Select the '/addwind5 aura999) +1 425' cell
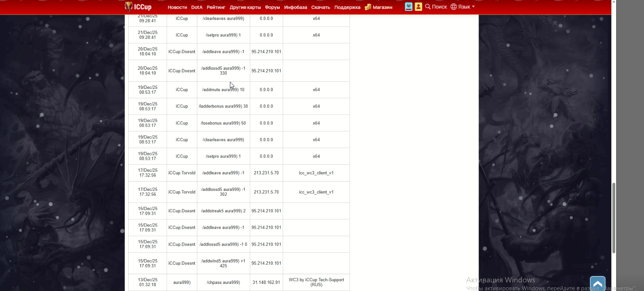644x291 pixels. (x=224, y=263)
